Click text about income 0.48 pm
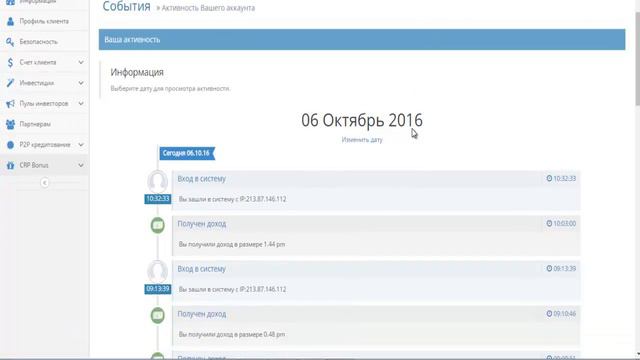640x360 pixels. [x=232, y=334]
